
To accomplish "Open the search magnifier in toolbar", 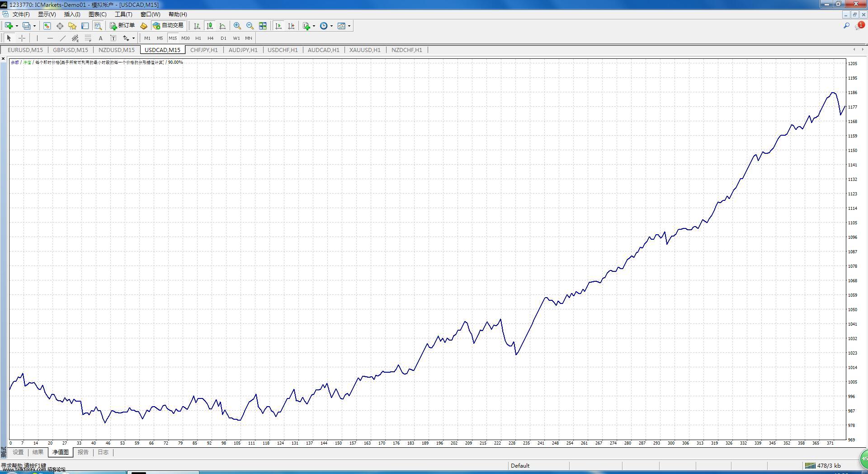I will coord(846,26).
